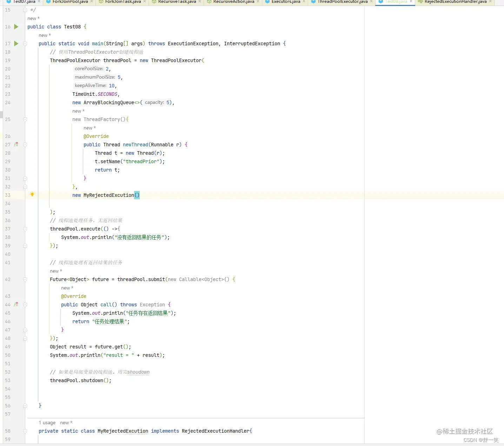Click the '1 usage' hint above MyRejectedExcution
The height and width of the screenshot is (446, 504).
pyautogui.click(x=47, y=422)
